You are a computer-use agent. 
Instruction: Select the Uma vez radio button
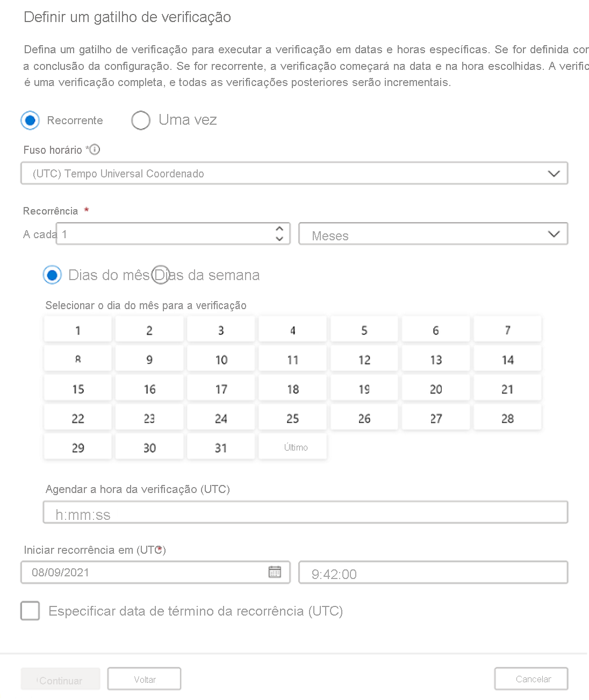pos(141,120)
